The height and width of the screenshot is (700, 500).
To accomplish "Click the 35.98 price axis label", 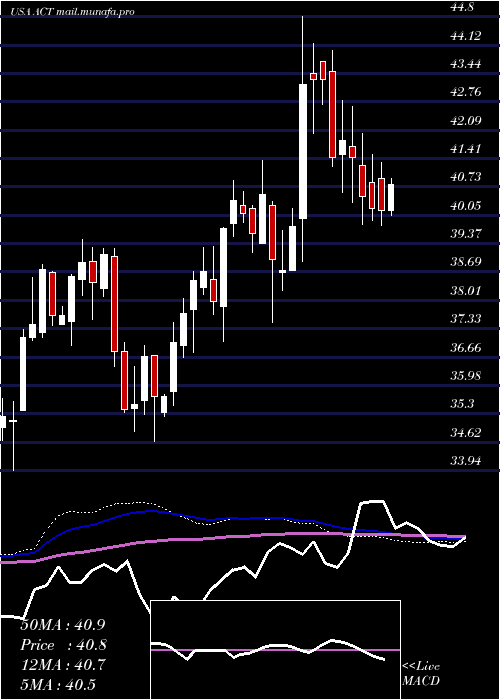I will click(466, 375).
